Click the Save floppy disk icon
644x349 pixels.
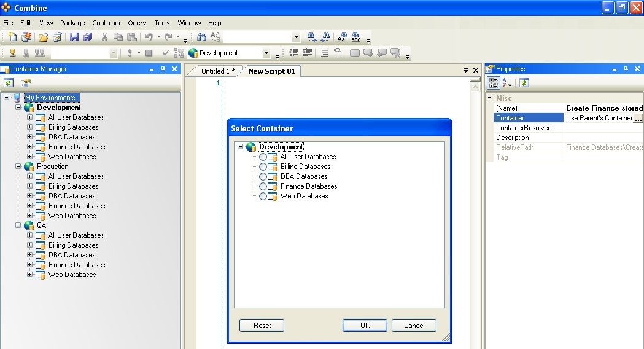point(74,37)
